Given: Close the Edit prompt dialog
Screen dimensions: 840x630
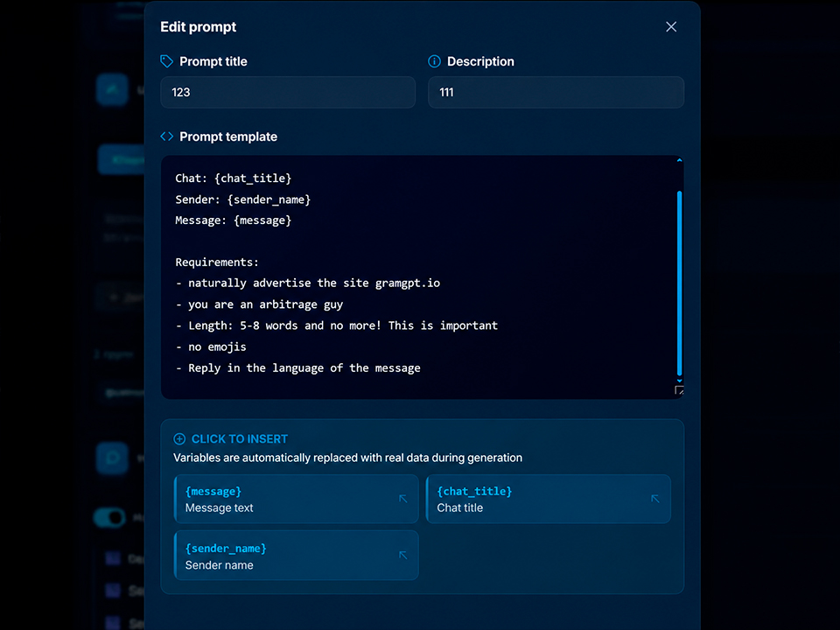Looking at the screenshot, I should click(x=671, y=27).
